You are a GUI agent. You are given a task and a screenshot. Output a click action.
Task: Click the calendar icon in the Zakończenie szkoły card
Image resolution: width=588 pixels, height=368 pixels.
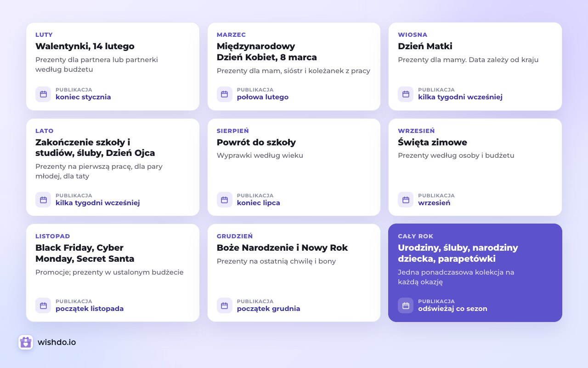(43, 200)
